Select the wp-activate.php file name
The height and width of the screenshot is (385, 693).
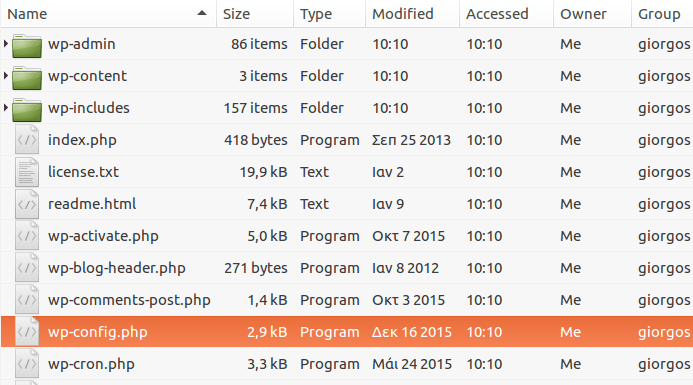coord(103,236)
